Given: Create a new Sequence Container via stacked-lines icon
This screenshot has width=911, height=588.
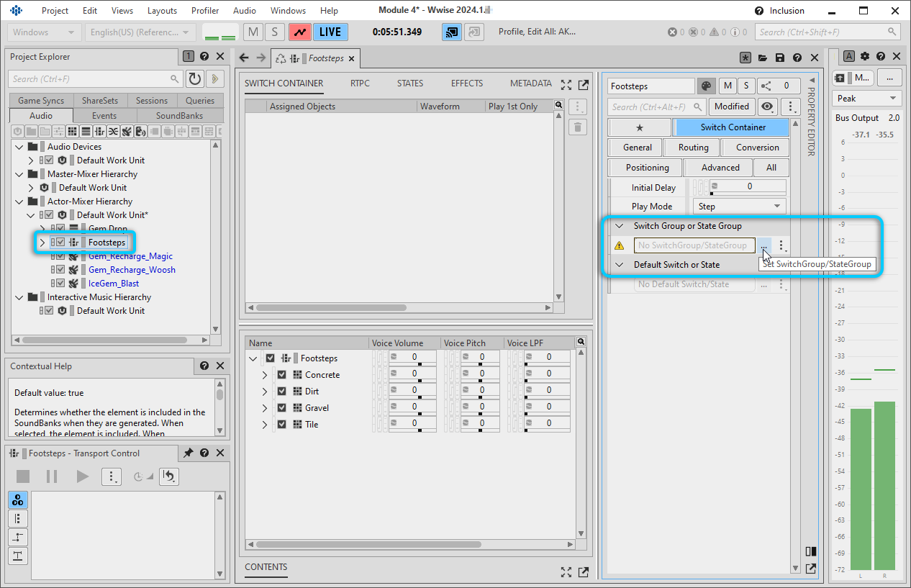Looking at the screenshot, I should [86, 132].
